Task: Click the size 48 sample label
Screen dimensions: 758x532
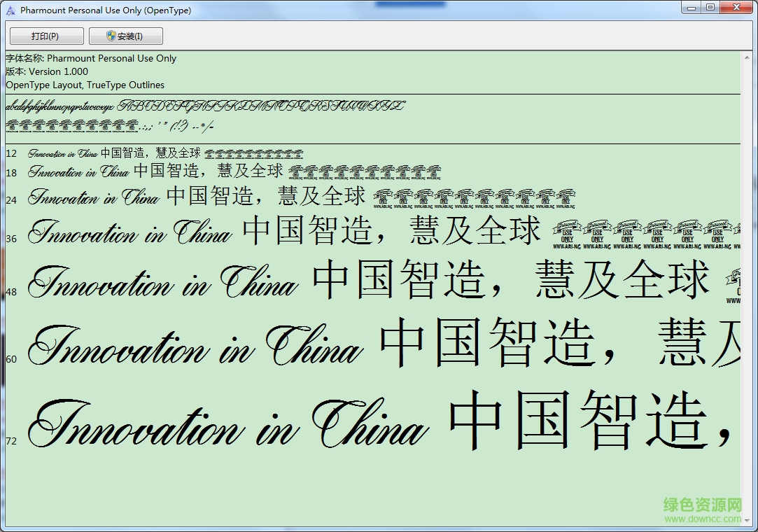Action: [11, 292]
